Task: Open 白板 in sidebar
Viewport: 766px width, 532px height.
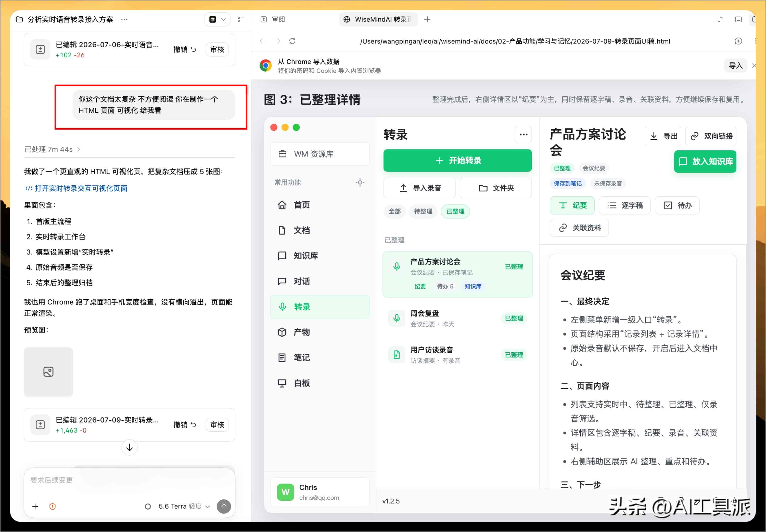Action: click(320, 383)
